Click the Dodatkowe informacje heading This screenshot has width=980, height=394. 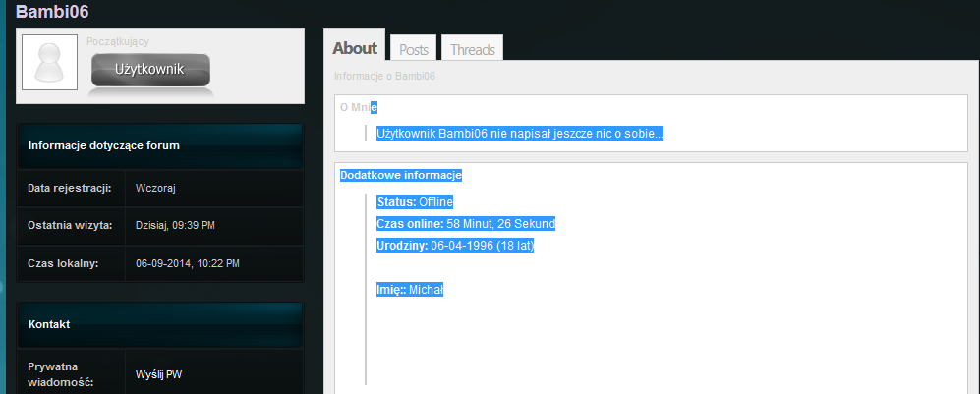click(401, 176)
